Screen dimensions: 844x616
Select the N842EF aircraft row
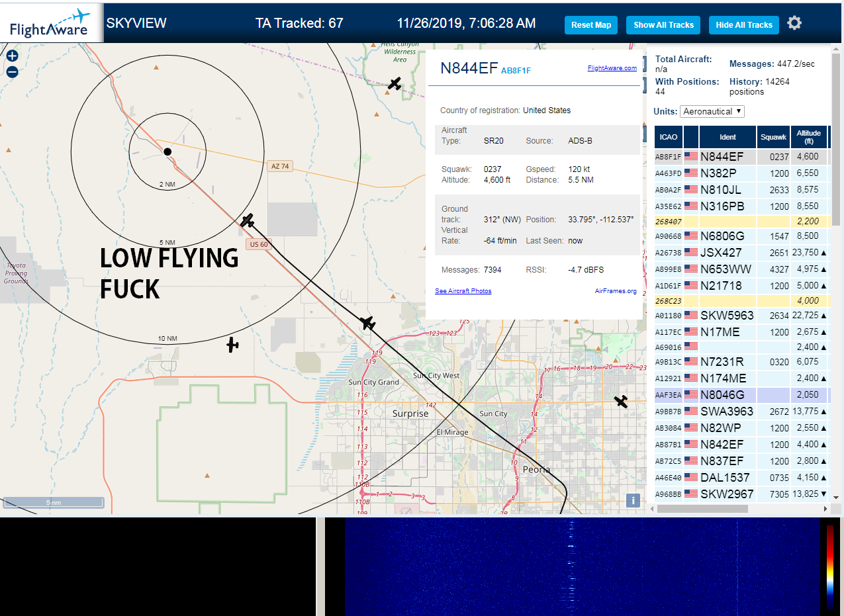click(x=741, y=445)
